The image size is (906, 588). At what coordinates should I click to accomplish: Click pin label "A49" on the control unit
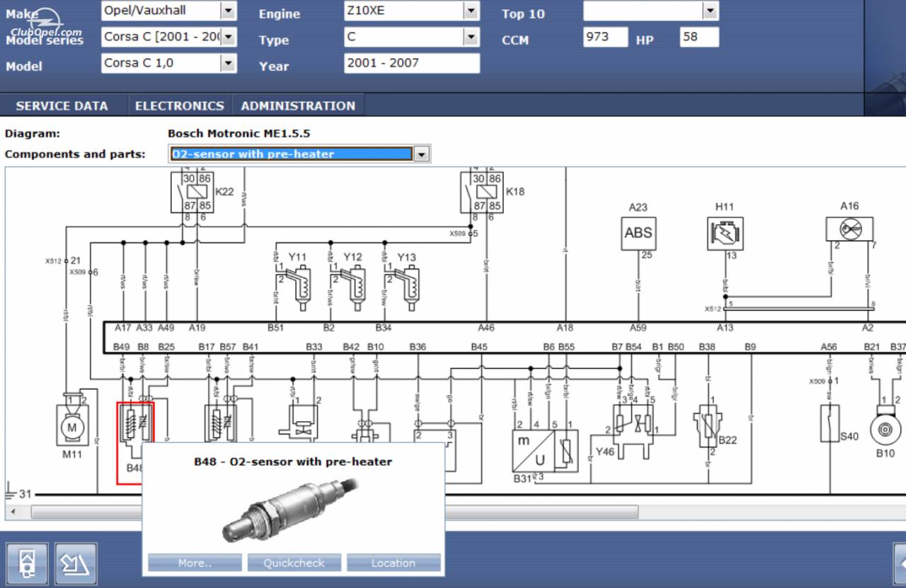pos(166,328)
